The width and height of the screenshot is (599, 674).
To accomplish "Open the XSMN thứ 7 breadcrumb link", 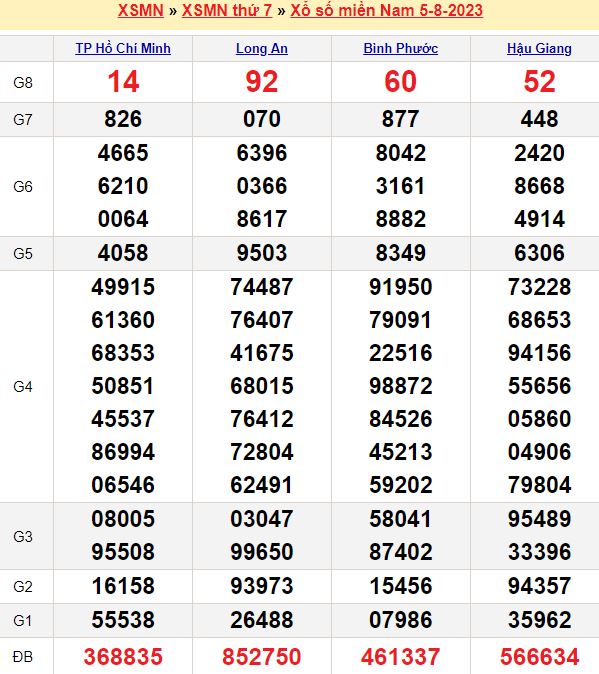I will (227, 10).
